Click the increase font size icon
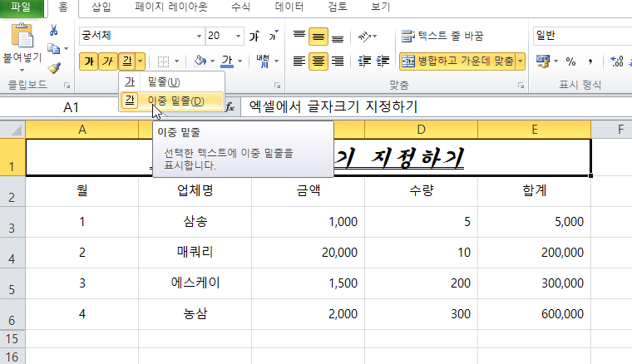The image size is (632, 364). click(x=254, y=37)
